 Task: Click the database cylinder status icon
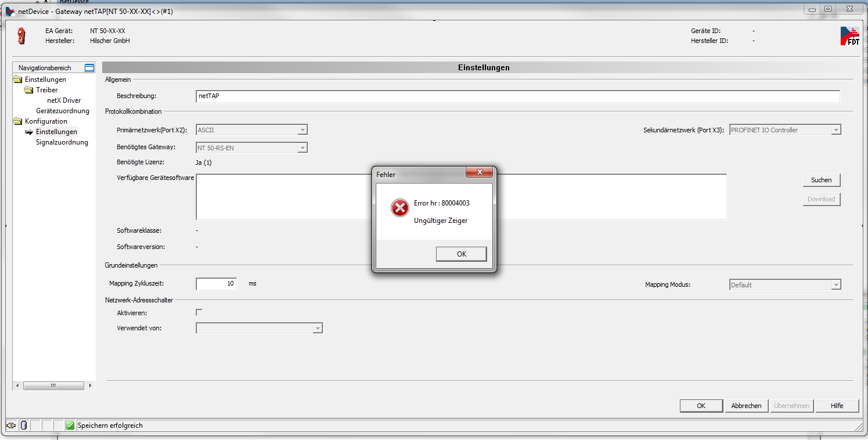pyautogui.click(x=24, y=425)
